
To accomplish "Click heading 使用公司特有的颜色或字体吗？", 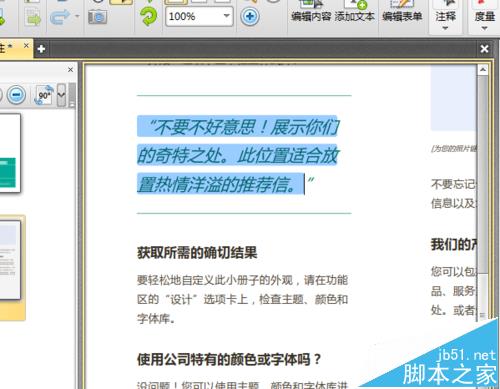I will point(229,359).
